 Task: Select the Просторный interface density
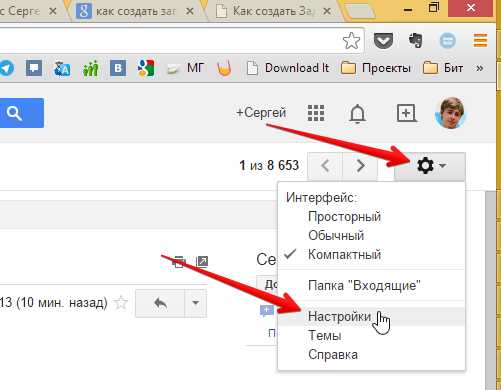point(371,217)
